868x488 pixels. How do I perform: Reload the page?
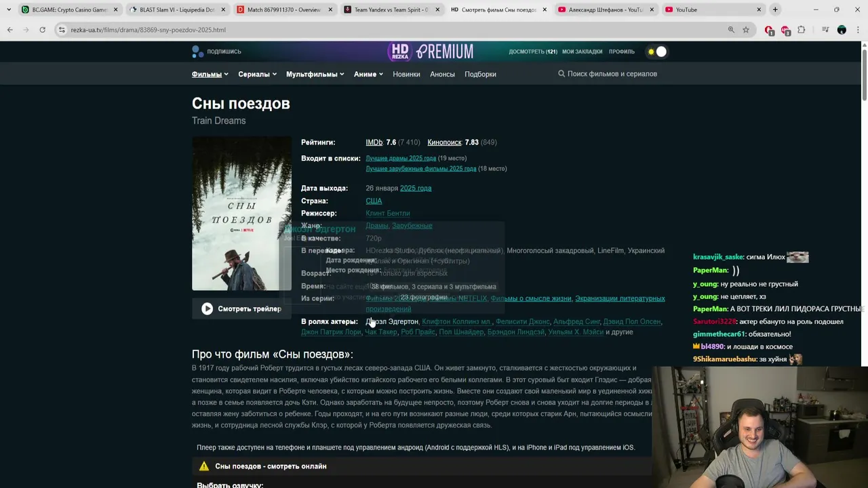click(x=42, y=30)
